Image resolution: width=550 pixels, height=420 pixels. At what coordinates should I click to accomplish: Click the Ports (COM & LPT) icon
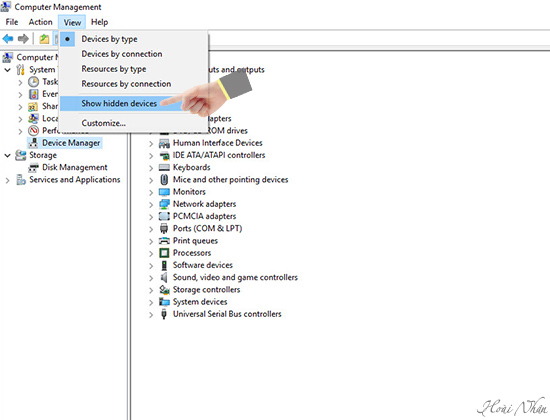click(x=164, y=228)
